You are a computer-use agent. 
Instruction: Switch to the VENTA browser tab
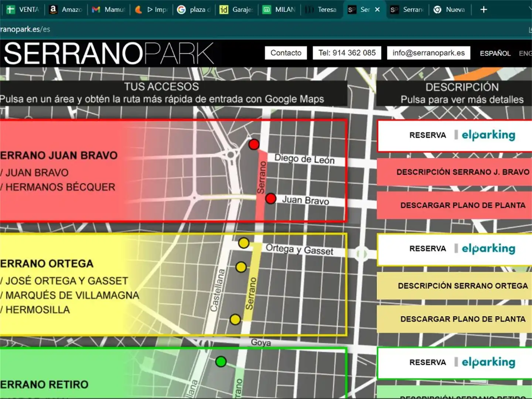click(x=23, y=10)
